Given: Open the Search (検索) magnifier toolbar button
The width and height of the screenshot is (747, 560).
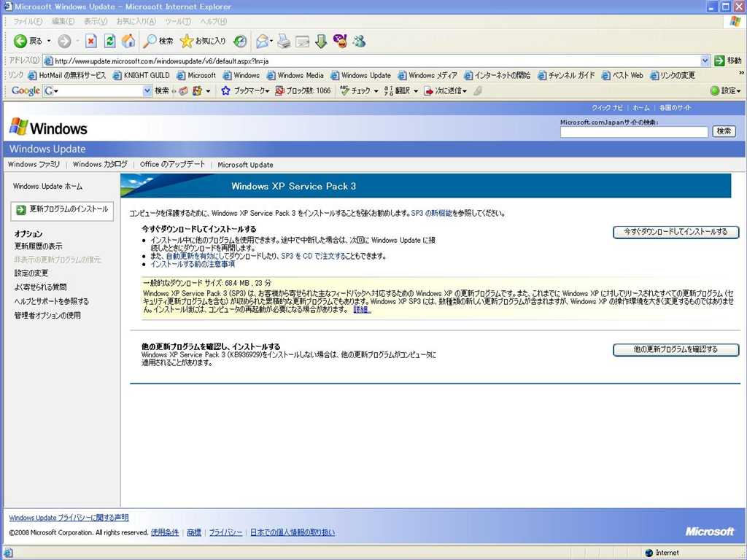Looking at the screenshot, I should click(x=158, y=42).
